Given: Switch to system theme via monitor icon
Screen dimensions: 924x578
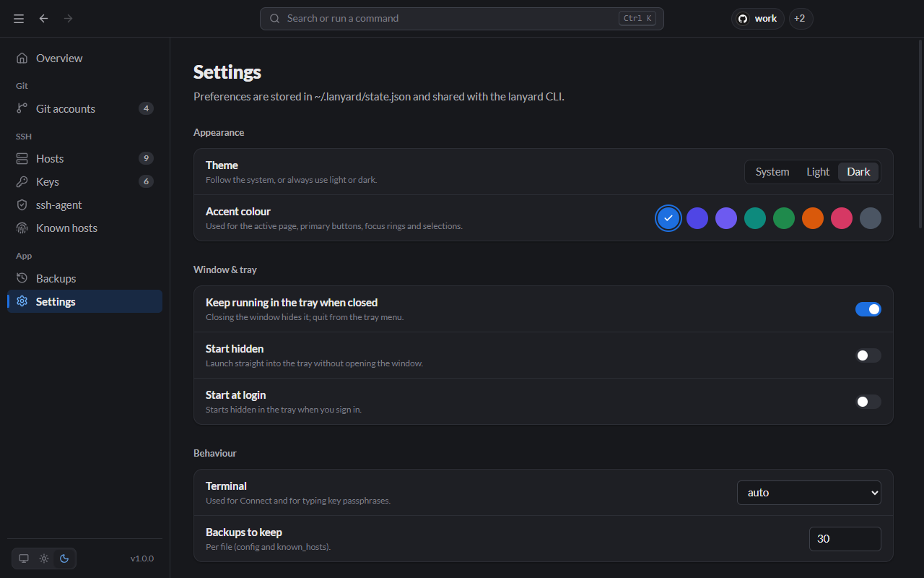Looking at the screenshot, I should pyautogui.click(x=24, y=558).
